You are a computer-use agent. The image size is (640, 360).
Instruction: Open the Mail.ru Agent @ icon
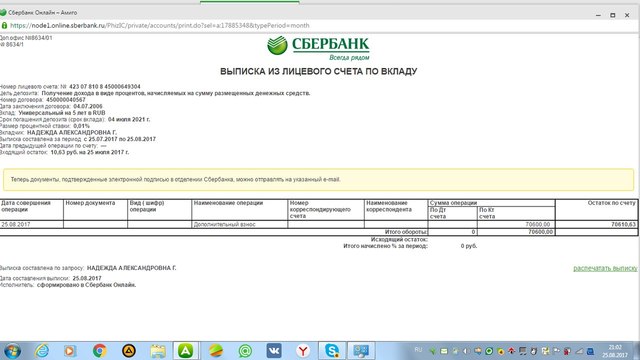pos(245,351)
